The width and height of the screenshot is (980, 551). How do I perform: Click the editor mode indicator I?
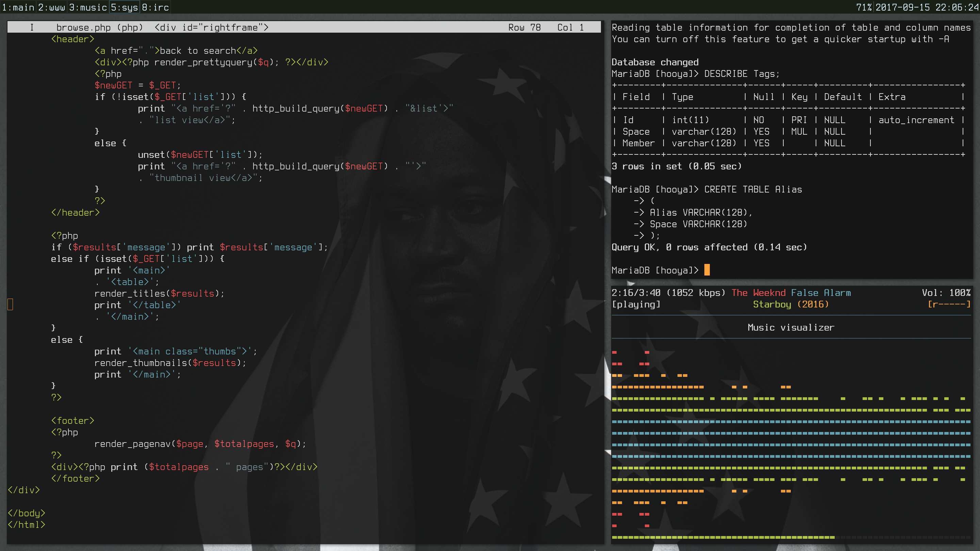(32, 27)
